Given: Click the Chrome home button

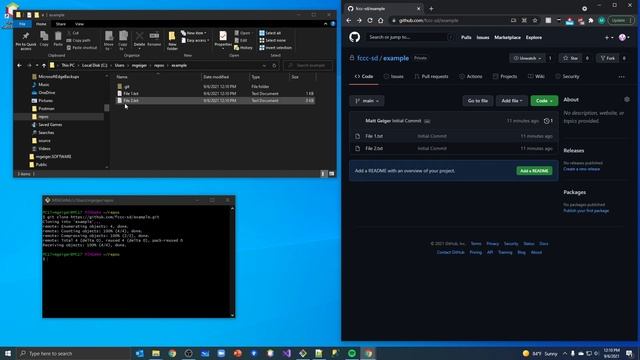Looking at the screenshot, I should tap(380, 20).
